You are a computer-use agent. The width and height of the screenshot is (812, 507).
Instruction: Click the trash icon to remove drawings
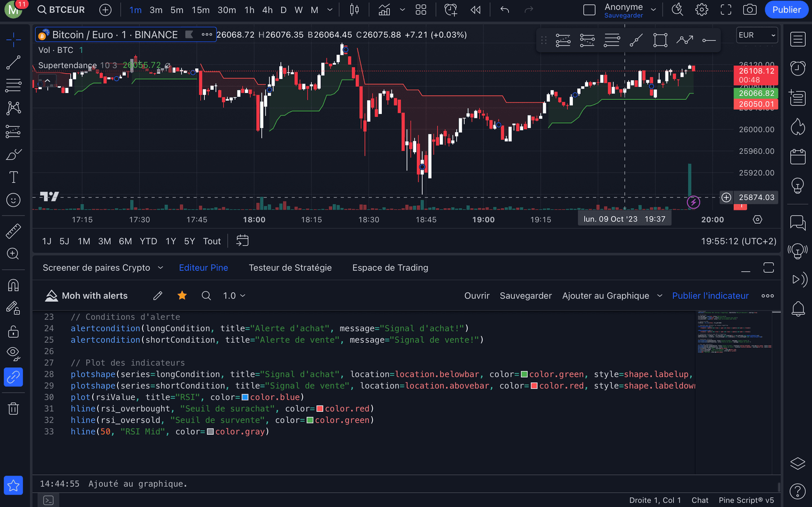(14, 408)
